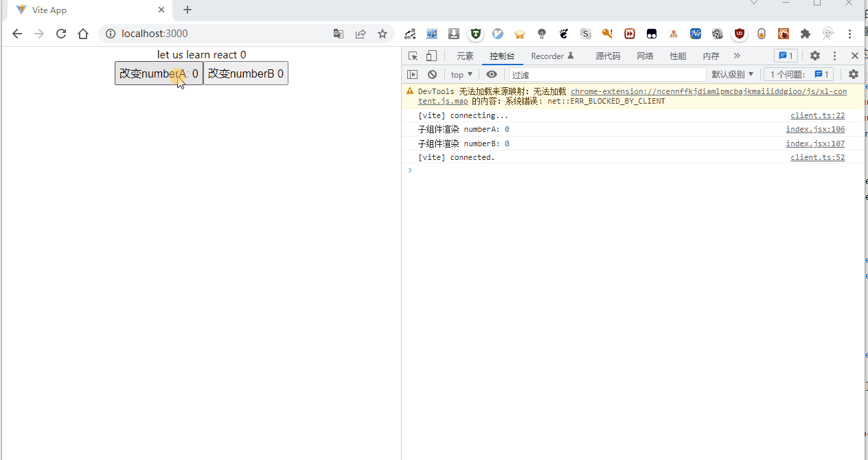This screenshot has height=460, width=868.
Task: Click the film reel extension icon
Action: click(x=718, y=34)
